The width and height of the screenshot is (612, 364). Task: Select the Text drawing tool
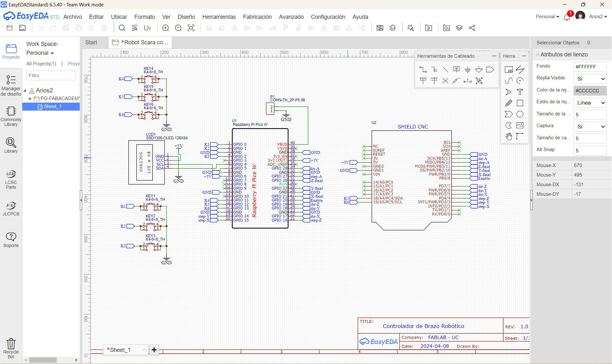[x=520, y=92]
